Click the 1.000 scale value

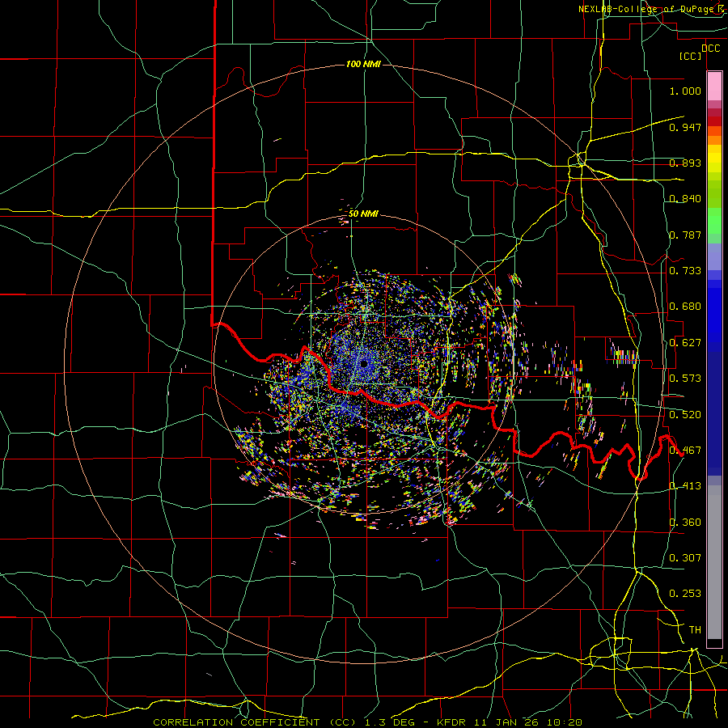[685, 91]
